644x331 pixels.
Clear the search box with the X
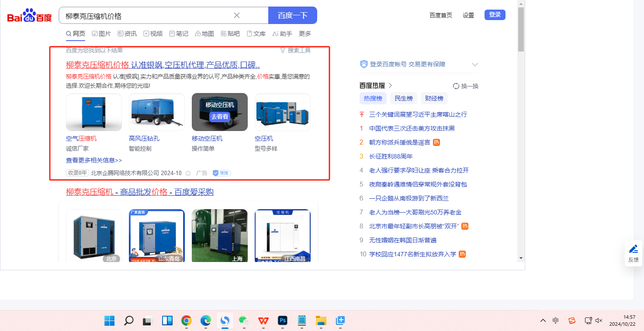pos(237,15)
